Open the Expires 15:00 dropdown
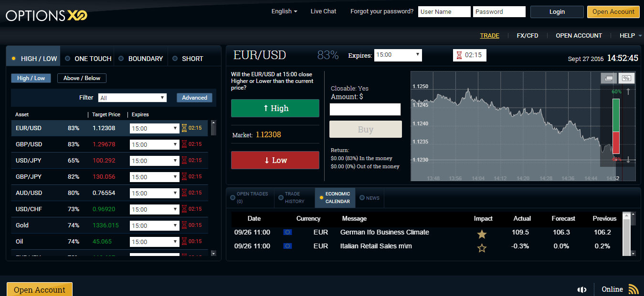644x296 pixels. [398, 55]
